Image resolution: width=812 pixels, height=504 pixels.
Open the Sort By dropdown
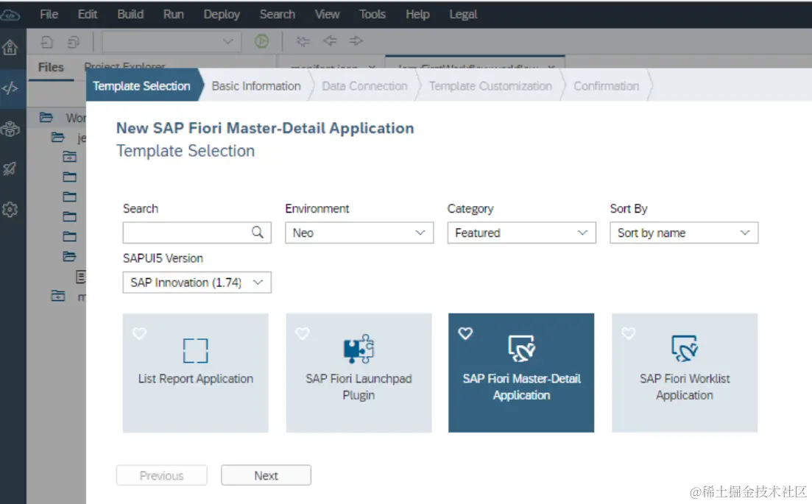click(684, 233)
